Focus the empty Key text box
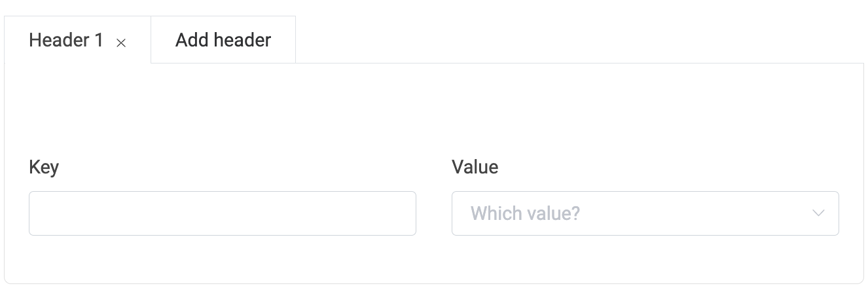 click(222, 213)
